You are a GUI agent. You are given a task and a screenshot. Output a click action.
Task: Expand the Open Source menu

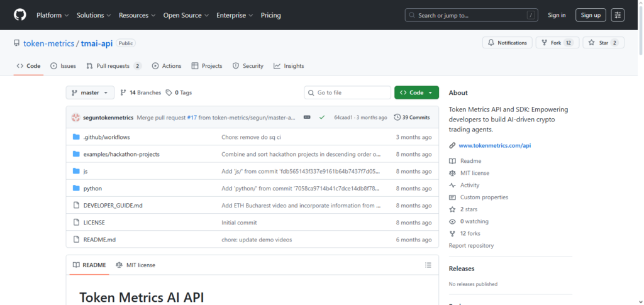(x=186, y=15)
